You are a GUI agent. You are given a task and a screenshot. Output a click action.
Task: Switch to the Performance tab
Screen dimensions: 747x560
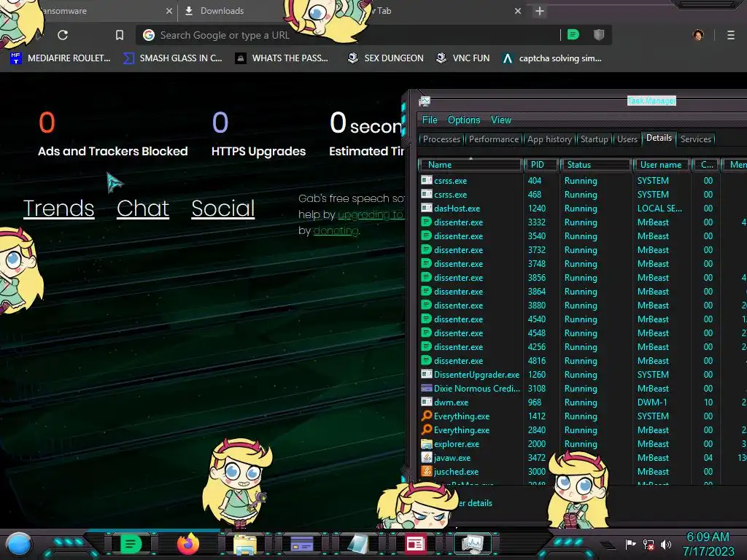494,139
